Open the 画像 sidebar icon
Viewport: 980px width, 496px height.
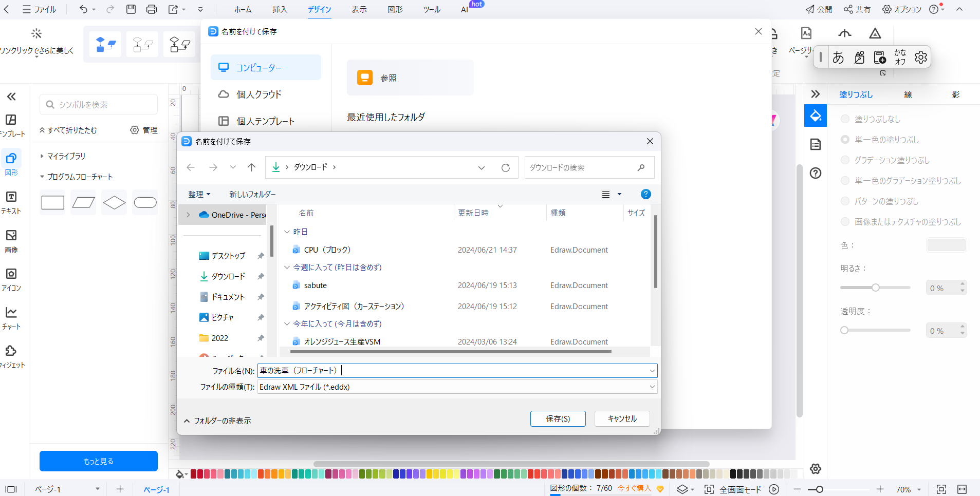click(x=11, y=241)
